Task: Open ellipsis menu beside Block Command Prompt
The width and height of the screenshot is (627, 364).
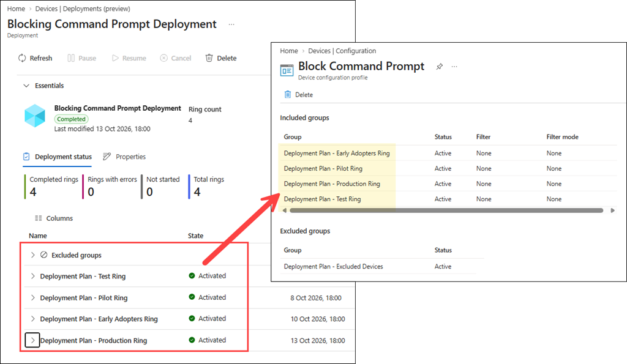Action: click(x=454, y=66)
